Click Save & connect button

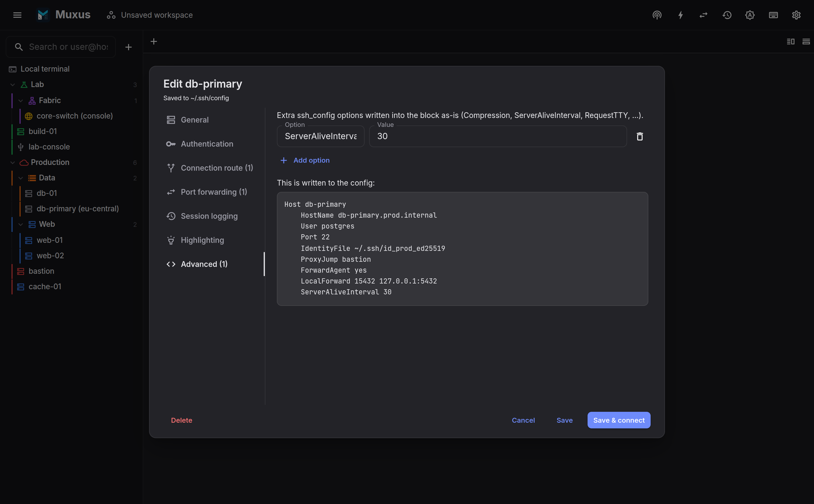coord(619,420)
